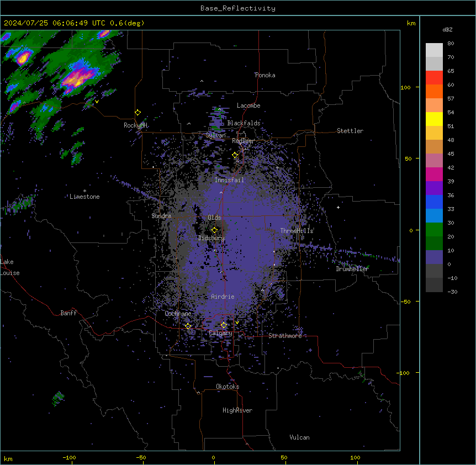Viewport: 476px width, 465px height.
Task: Click the yellow diamond marker beside RockyMH
Action: (138, 113)
